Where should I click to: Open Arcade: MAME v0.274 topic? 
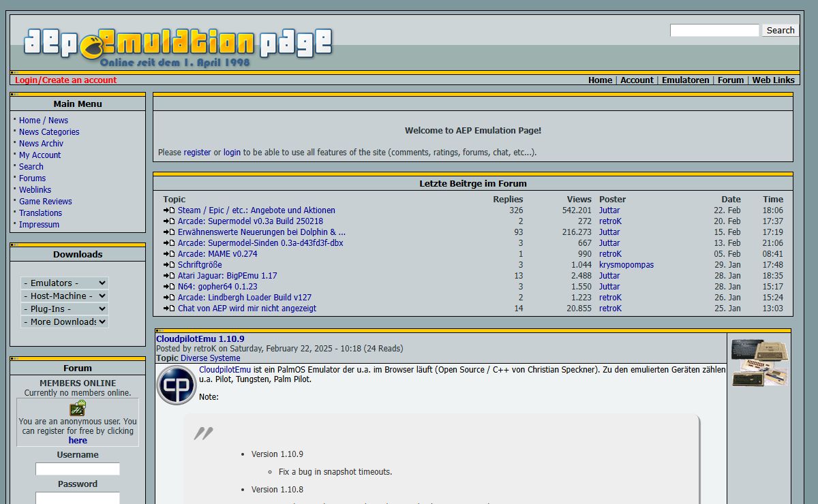tap(217, 254)
